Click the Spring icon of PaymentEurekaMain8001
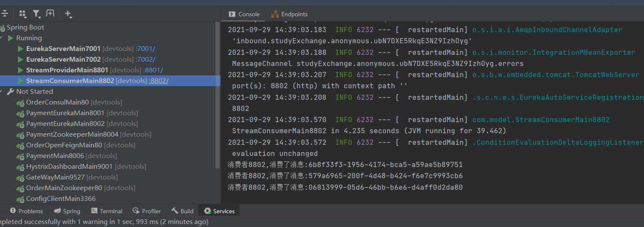This screenshot has height=227, width=644. tap(20, 113)
